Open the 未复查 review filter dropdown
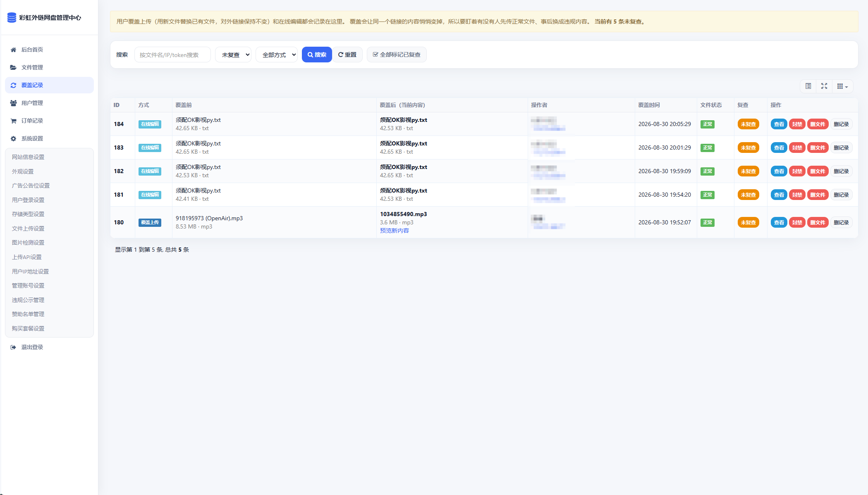 pyautogui.click(x=233, y=55)
